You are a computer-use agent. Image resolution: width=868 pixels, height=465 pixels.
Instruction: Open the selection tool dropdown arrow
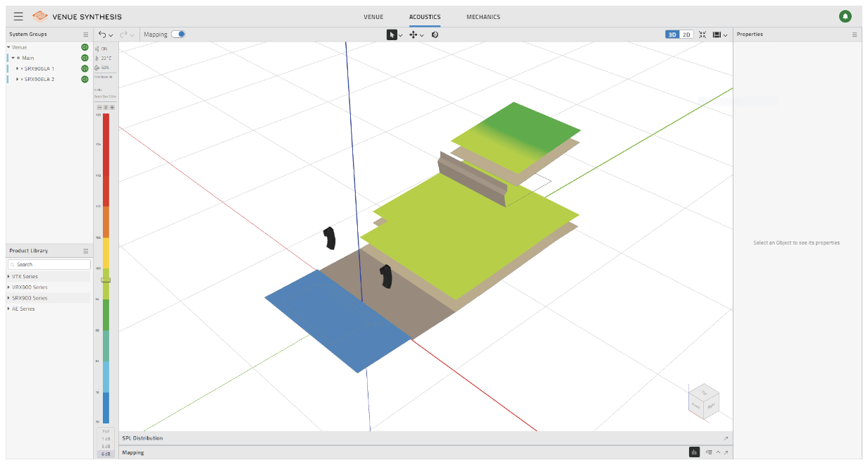pyautogui.click(x=401, y=35)
